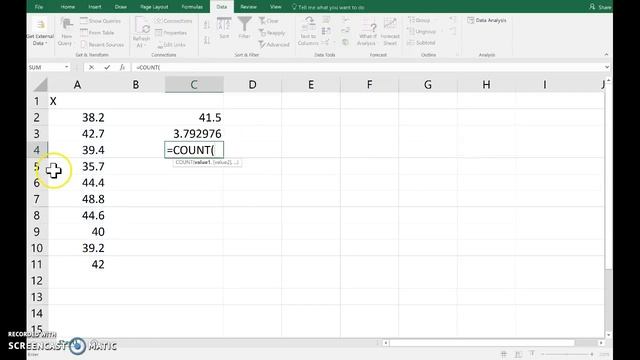The width and height of the screenshot is (640, 360).
Task: Select row 7 header
Action: pos(37,199)
